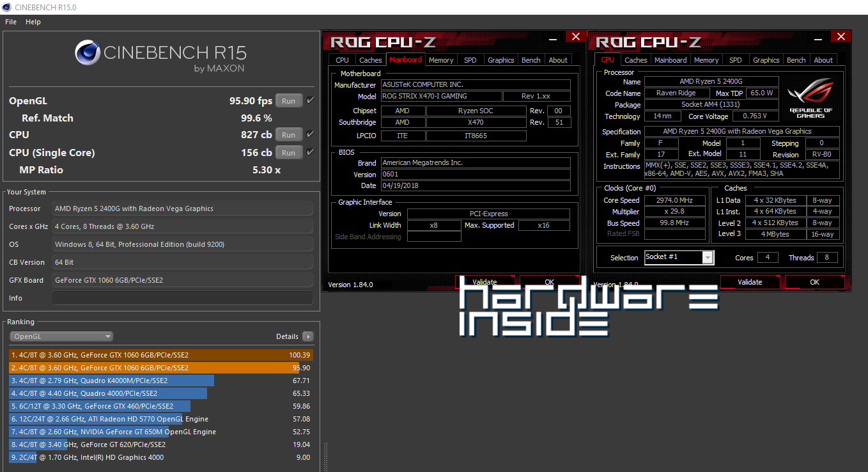Click the ROG STRIX X470-I GAMING model field
The height and width of the screenshot is (472, 868).
441,96
